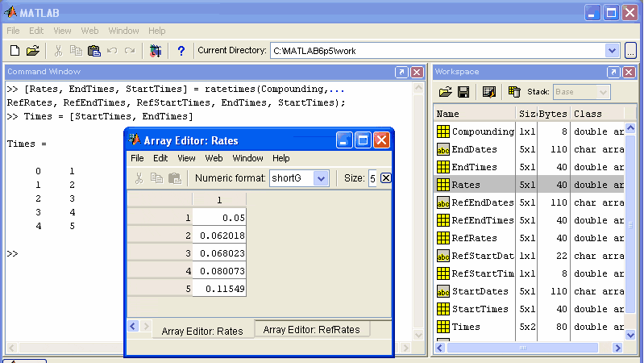Viewport: 644px width, 363px height.
Task: Select the cell containing 0.062018
Action: tap(219, 236)
